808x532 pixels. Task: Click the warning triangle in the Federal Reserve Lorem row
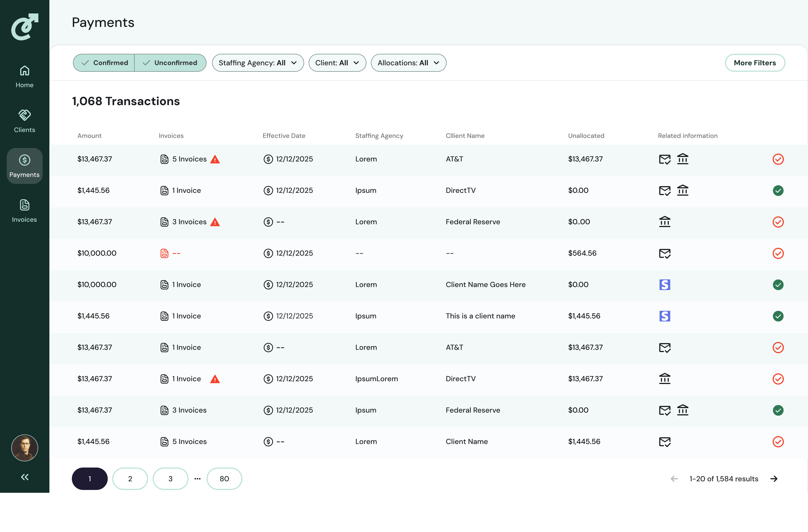tap(215, 222)
